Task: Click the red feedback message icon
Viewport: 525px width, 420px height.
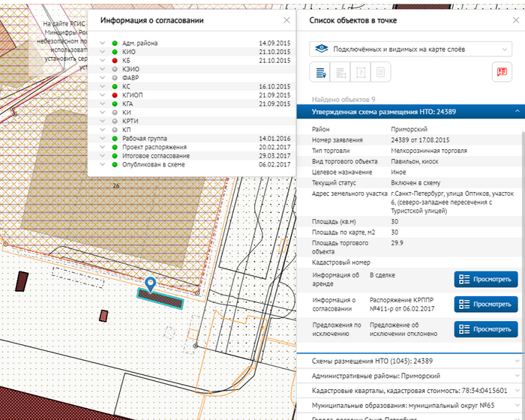Action: pos(501,73)
